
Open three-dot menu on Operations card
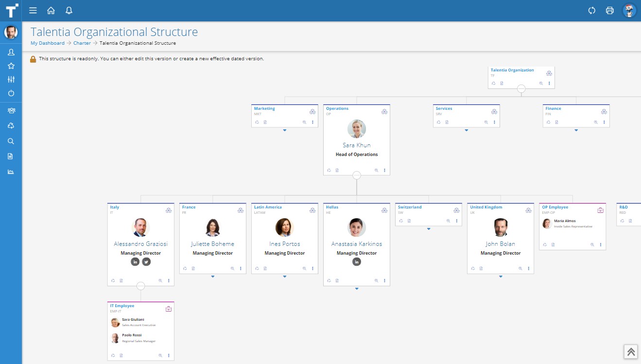click(x=384, y=171)
